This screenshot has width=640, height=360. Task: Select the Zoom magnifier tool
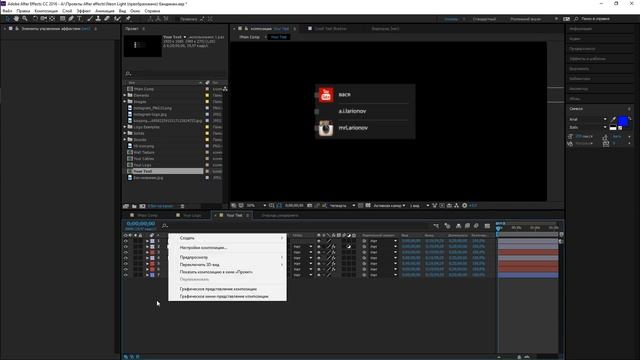point(25,19)
